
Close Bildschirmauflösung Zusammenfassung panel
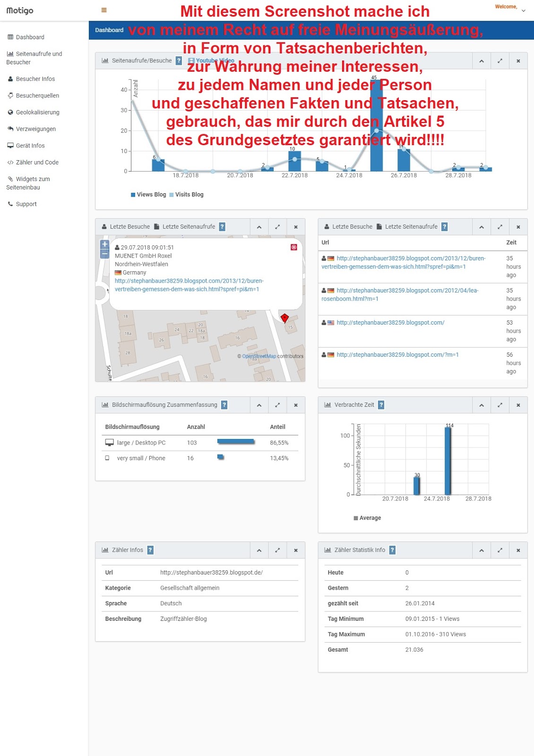pos(296,405)
